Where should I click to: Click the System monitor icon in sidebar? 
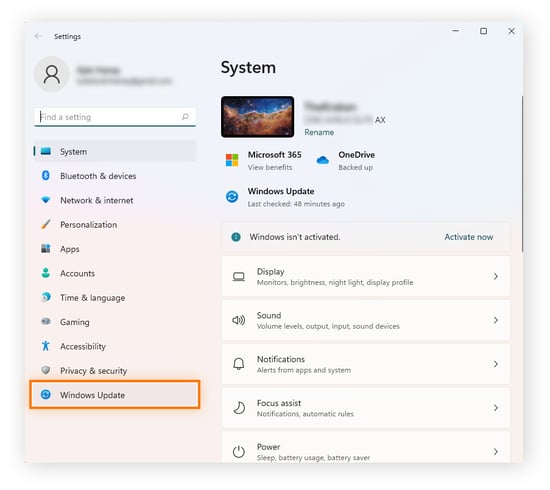point(46,152)
